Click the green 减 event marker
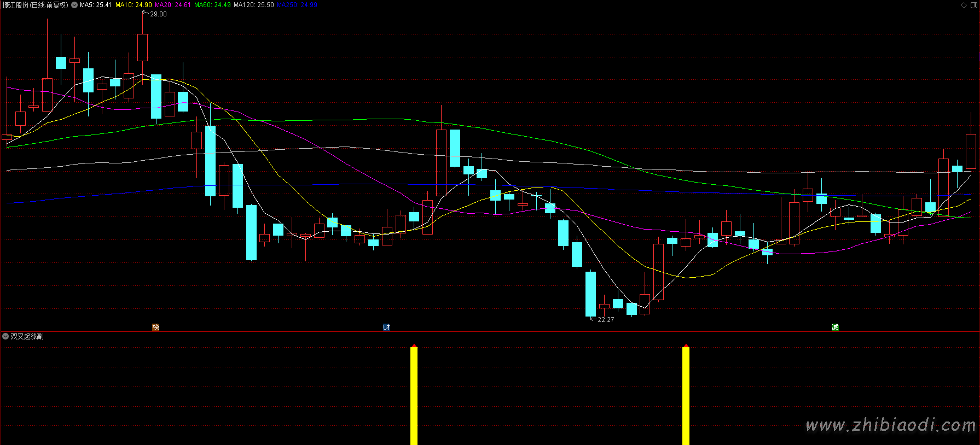The width and height of the screenshot is (980, 445). (835, 327)
